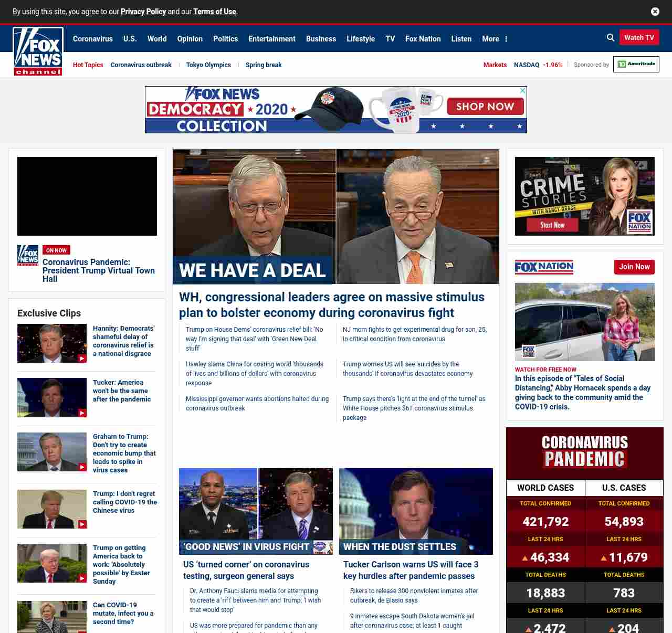The image size is (672, 633).
Task: Play the live On Now video player
Action: click(87, 196)
